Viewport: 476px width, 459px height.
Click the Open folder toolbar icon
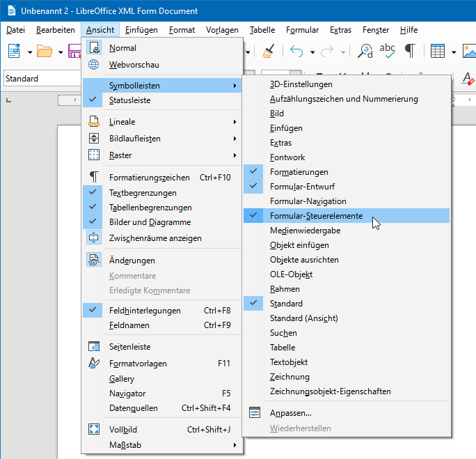tap(45, 52)
